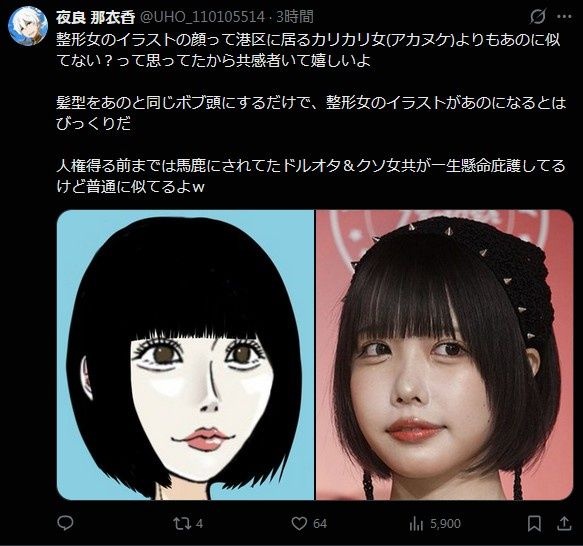Click the repost arrows icon

coord(182,524)
